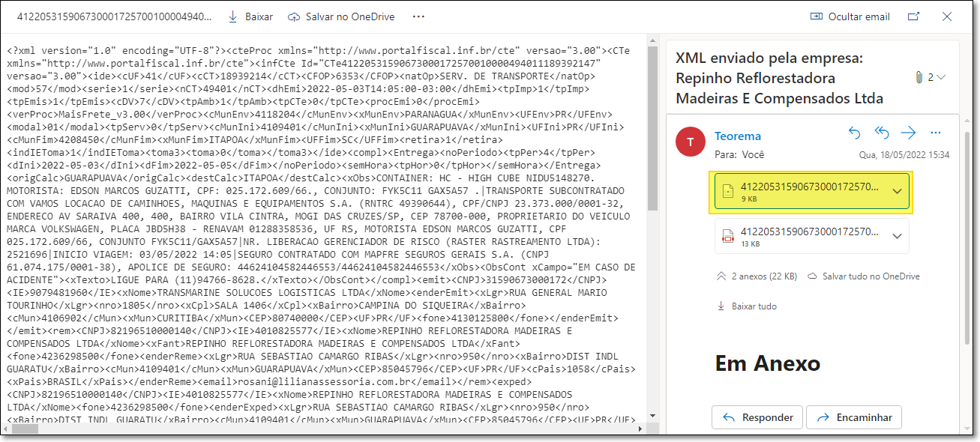Click the download arrow icon beside Baixar
The width and height of the screenshot is (980, 442).
[x=233, y=16]
